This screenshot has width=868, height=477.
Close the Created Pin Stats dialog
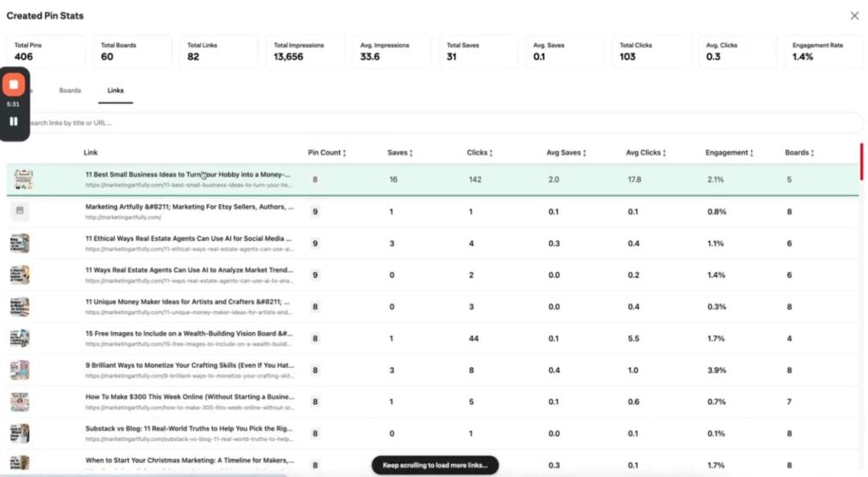854,15
